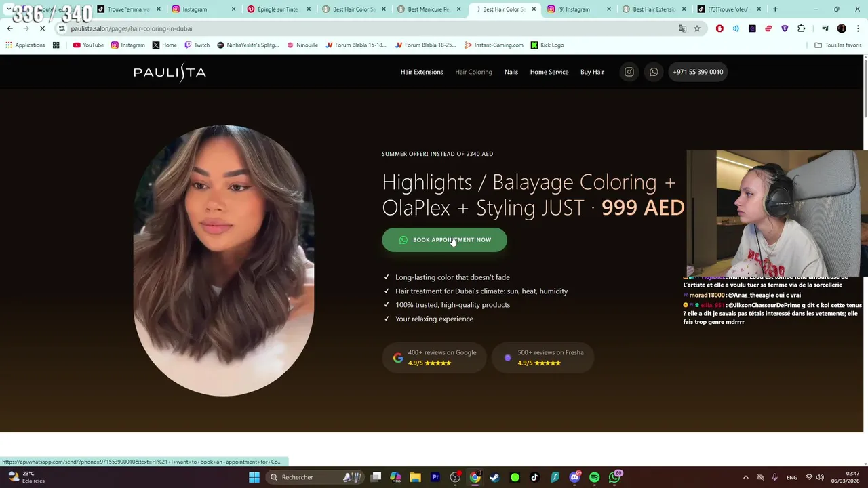Open the WhatsApp icon in the site header
Screen dimensions: 868x488
click(x=654, y=72)
